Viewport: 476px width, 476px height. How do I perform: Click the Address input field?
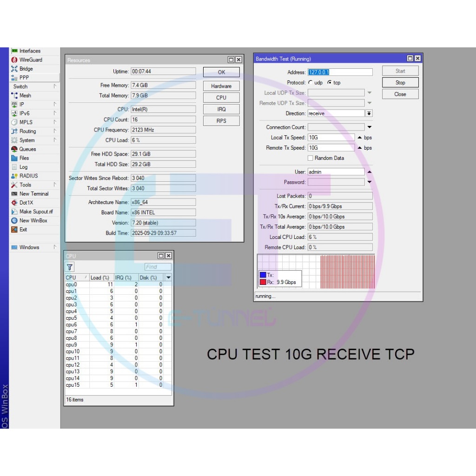pos(340,72)
